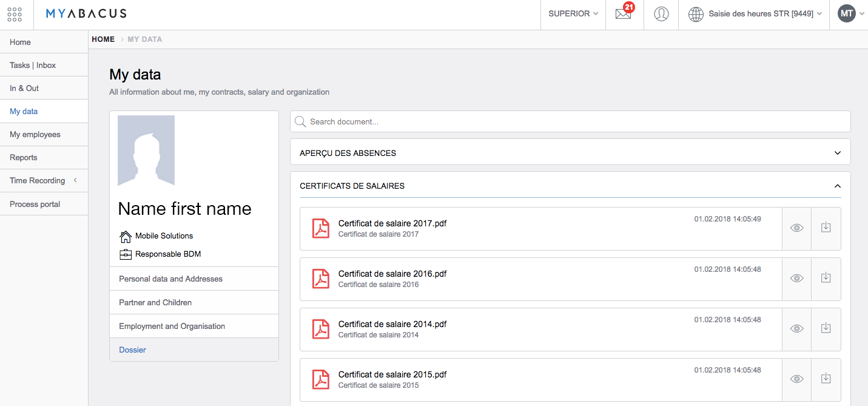The height and width of the screenshot is (406, 868).
Task: Click the Responsable BDM label
Action: [x=168, y=254]
